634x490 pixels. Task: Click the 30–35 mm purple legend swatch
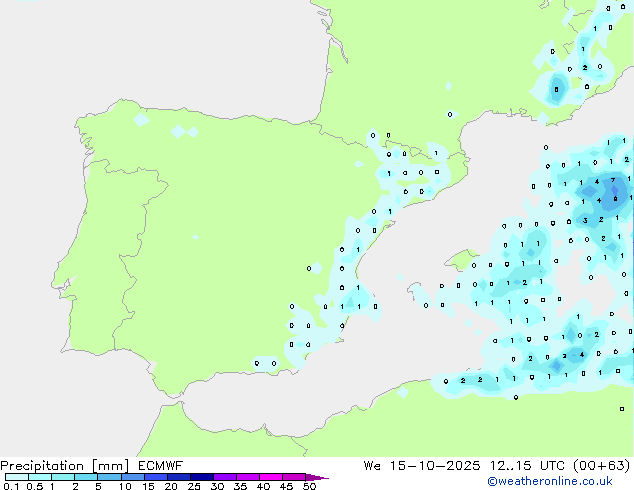pos(224,477)
